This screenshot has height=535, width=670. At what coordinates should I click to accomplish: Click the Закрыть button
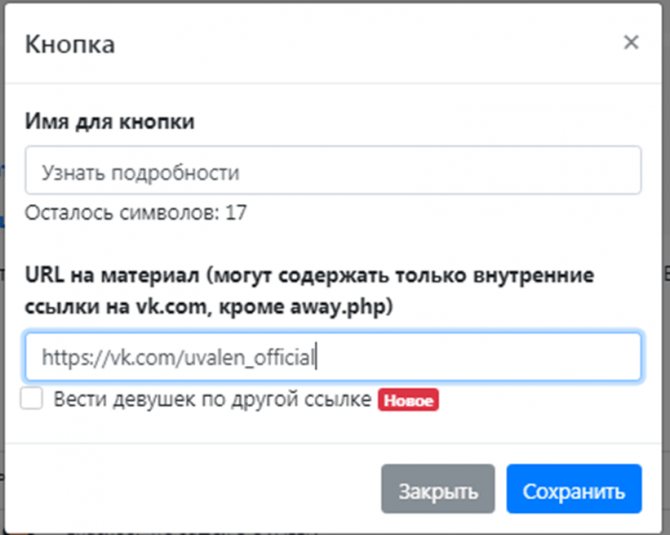point(438,488)
